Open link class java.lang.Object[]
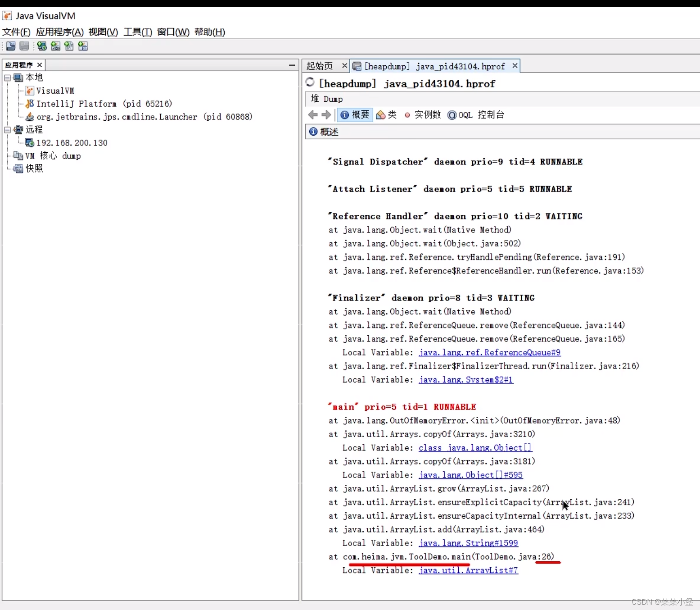 [475, 448]
